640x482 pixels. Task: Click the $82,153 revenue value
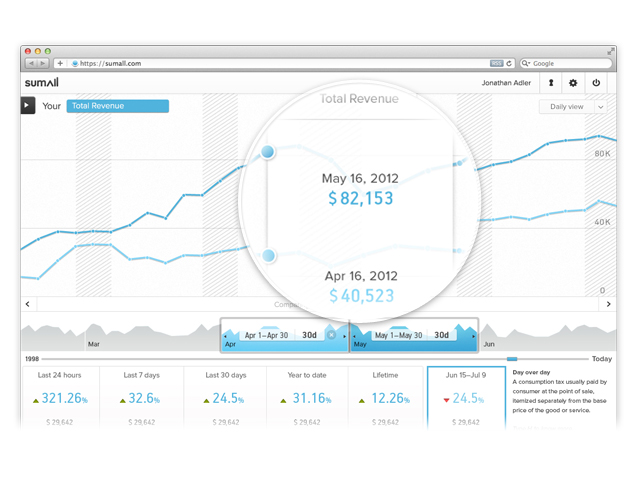361,198
